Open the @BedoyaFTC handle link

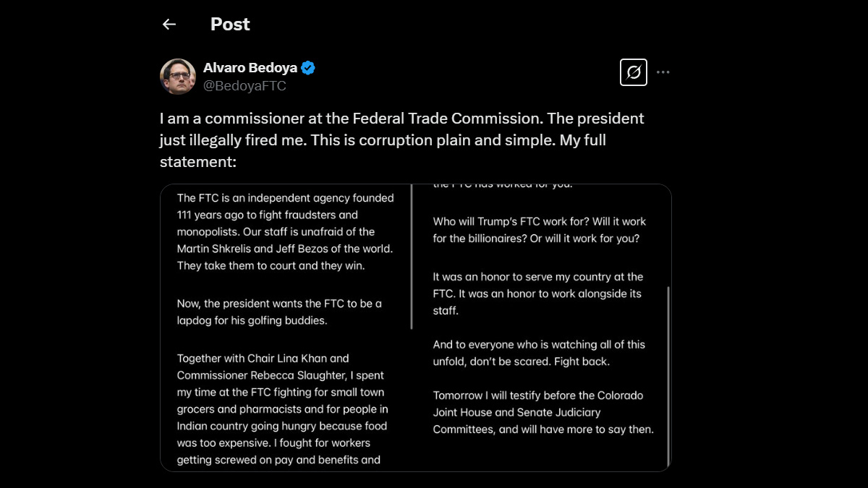coord(244,86)
